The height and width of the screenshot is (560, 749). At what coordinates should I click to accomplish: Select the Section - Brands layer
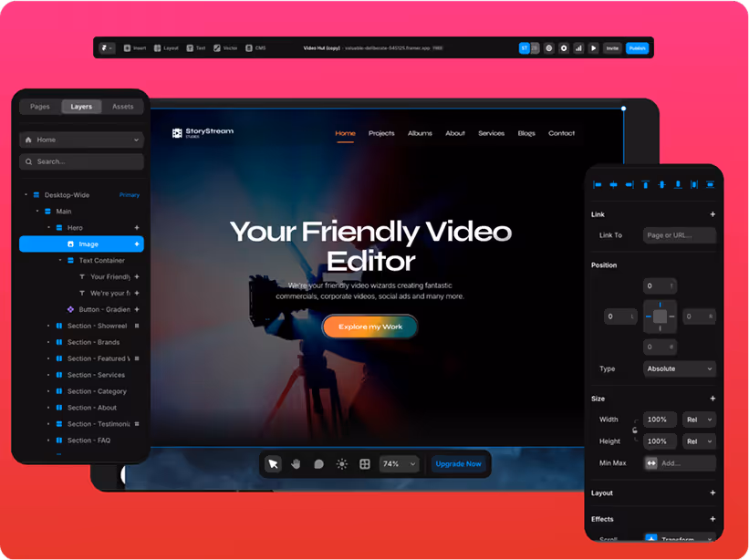pyautogui.click(x=93, y=342)
